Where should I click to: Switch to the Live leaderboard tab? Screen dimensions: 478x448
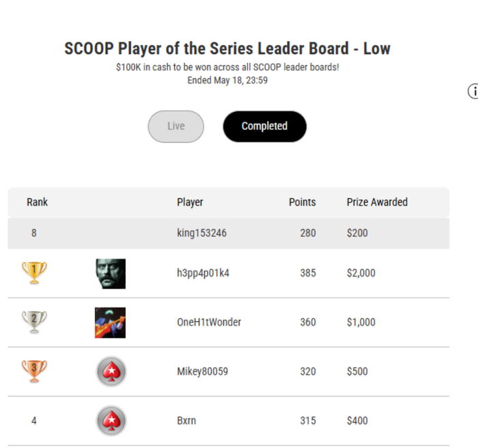(176, 126)
